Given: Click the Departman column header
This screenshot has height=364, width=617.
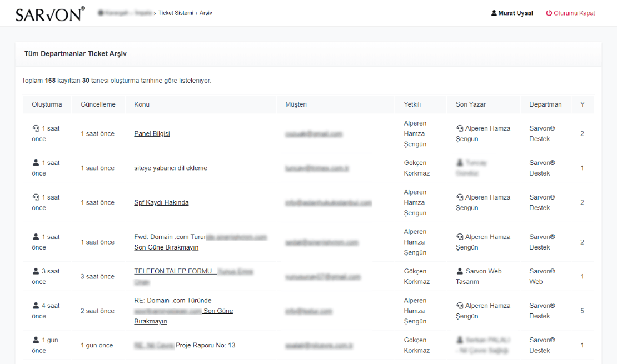Looking at the screenshot, I should pos(545,104).
